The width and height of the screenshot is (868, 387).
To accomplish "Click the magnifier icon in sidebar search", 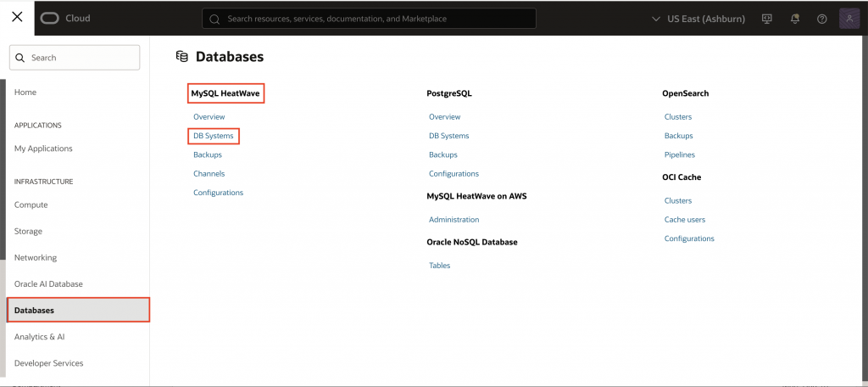I will pos(20,58).
